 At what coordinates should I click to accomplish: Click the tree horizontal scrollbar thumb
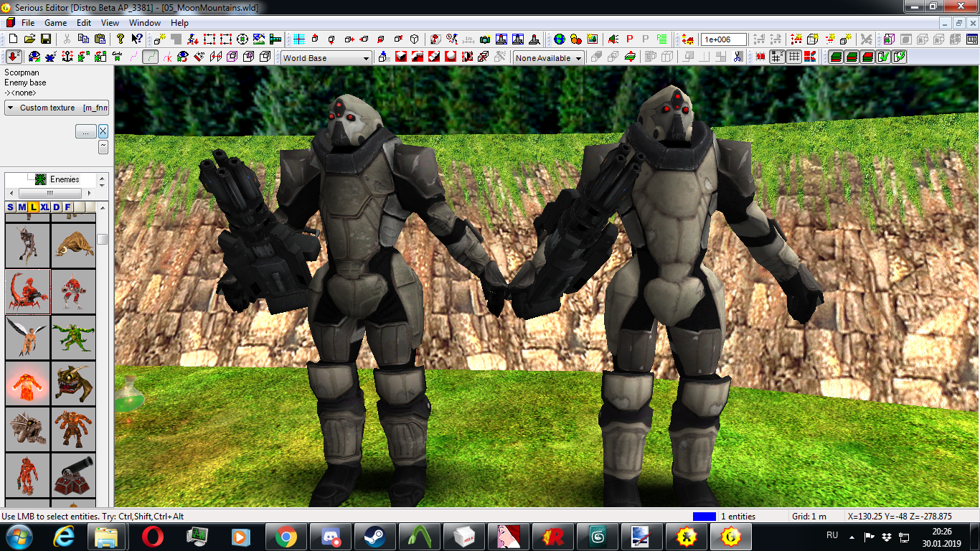tap(50, 194)
